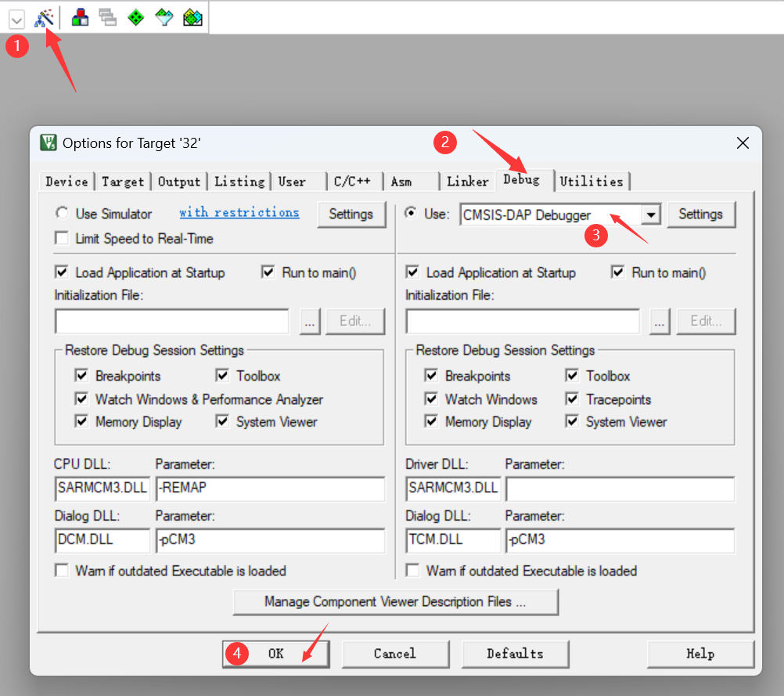
Task: Click the Select Software Packs icon
Action: [164, 18]
